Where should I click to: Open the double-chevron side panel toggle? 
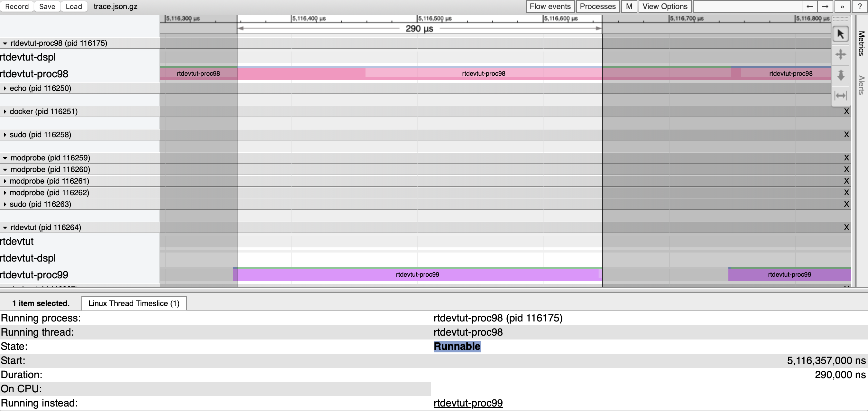point(842,6)
